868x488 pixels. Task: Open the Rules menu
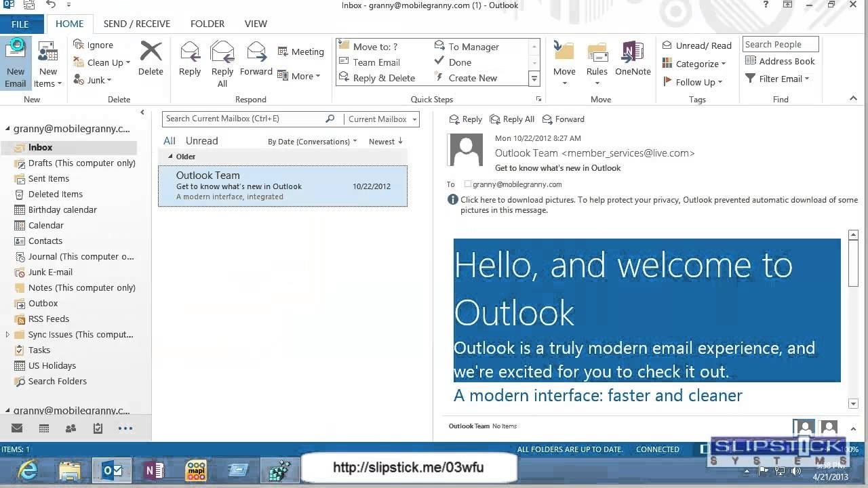tap(597, 64)
